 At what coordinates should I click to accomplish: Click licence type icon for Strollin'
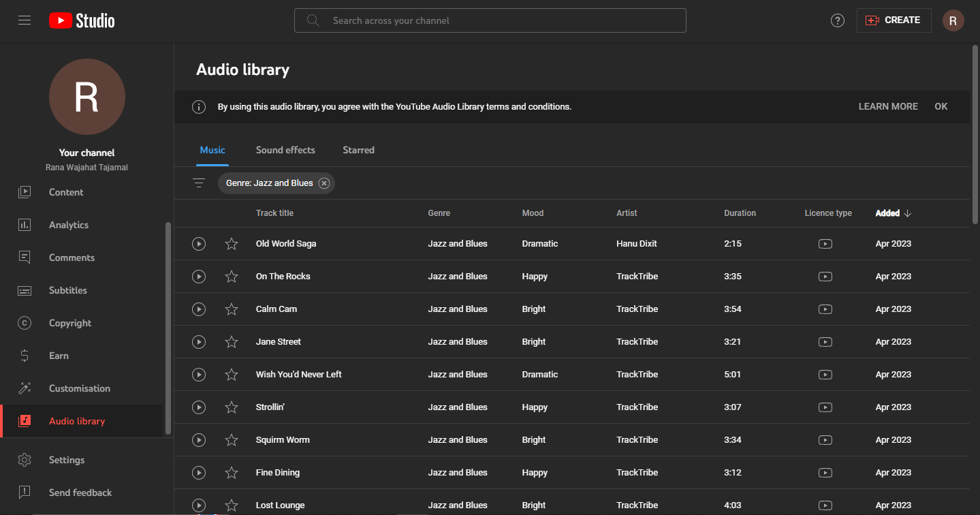point(825,407)
